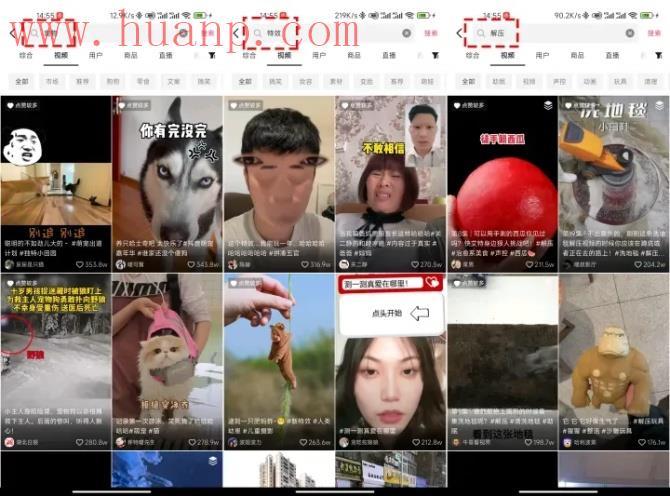
Task: Switch to the 商品 tab on the 解压 screen
Action: [577, 55]
